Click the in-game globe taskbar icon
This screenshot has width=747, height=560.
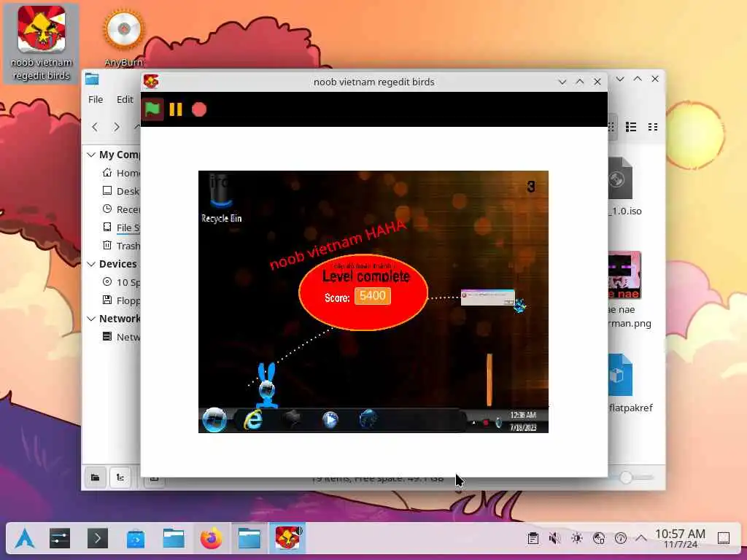(x=368, y=420)
